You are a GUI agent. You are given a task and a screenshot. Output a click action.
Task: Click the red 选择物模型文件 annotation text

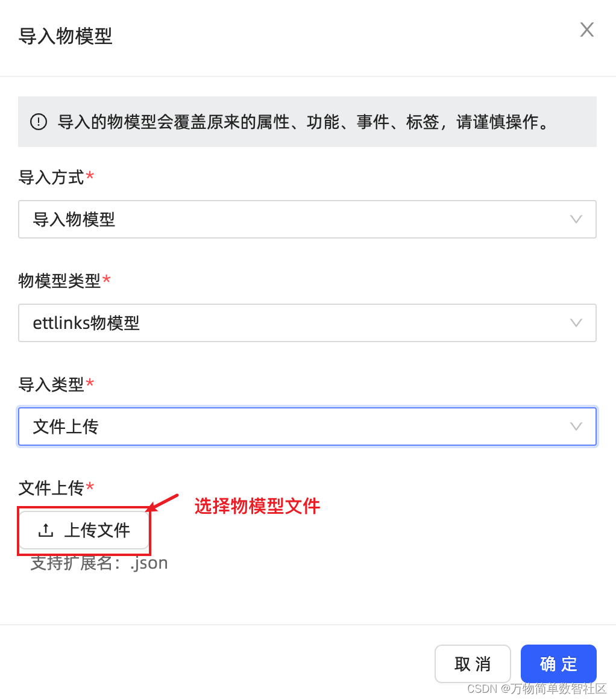tap(257, 506)
